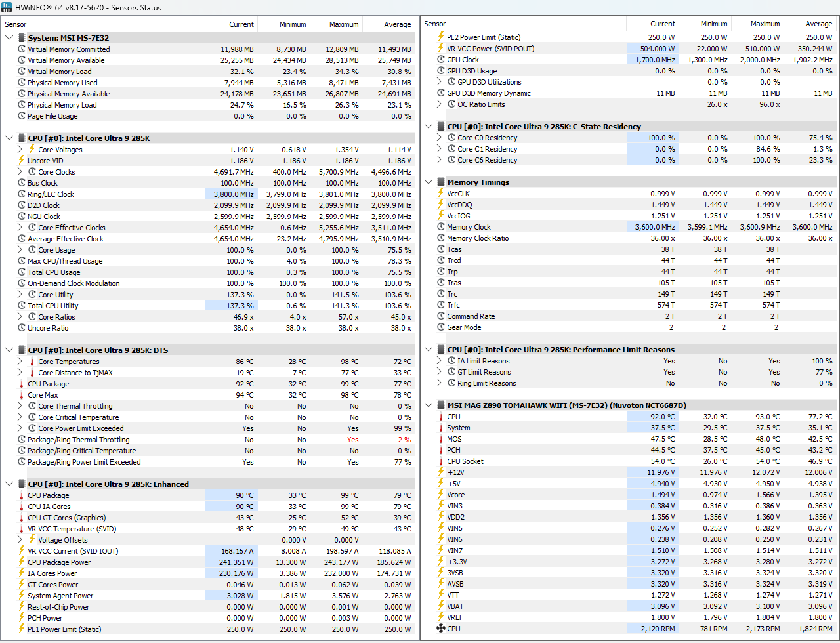The height and width of the screenshot is (643, 840).
Task: Click the red Yes in Package/Ring Thermal Throttling
Action: 353,440
